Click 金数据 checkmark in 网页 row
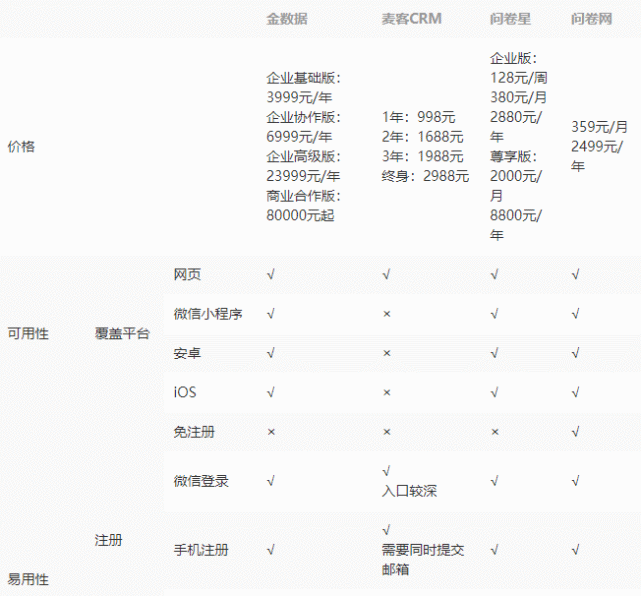The height and width of the screenshot is (596, 641). [271, 274]
